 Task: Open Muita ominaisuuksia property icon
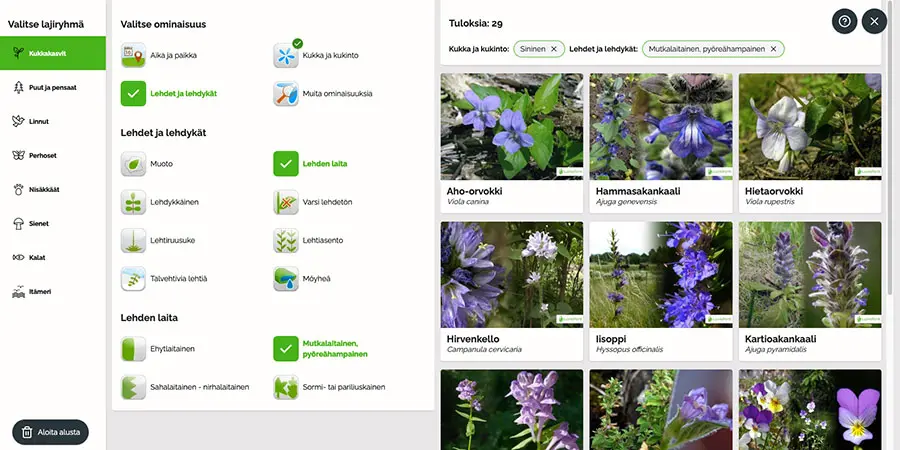point(286,94)
